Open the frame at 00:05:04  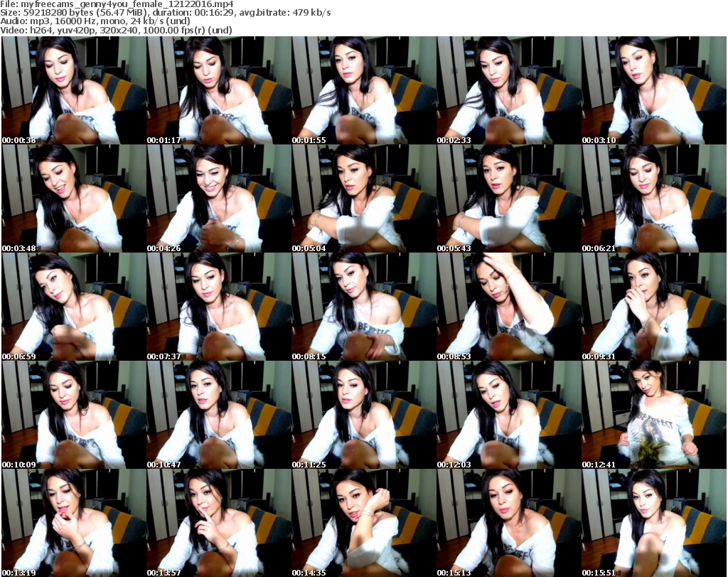364,198
